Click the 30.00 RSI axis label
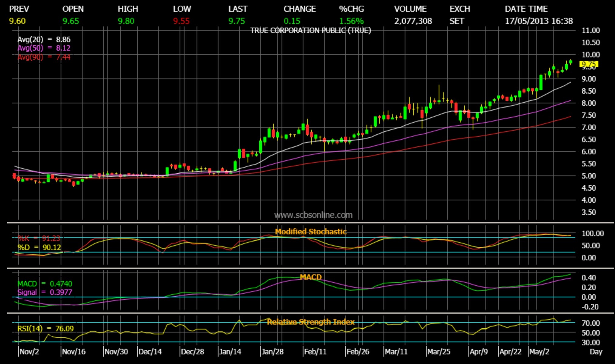 (x=591, y=343)
